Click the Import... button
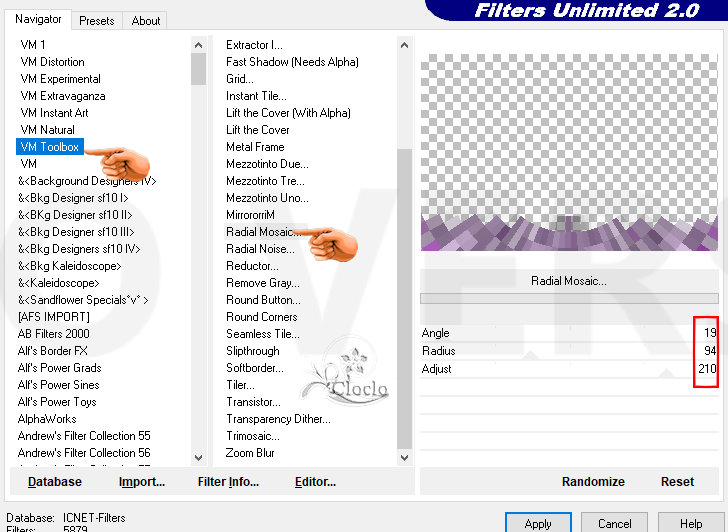 click(142, 482)
